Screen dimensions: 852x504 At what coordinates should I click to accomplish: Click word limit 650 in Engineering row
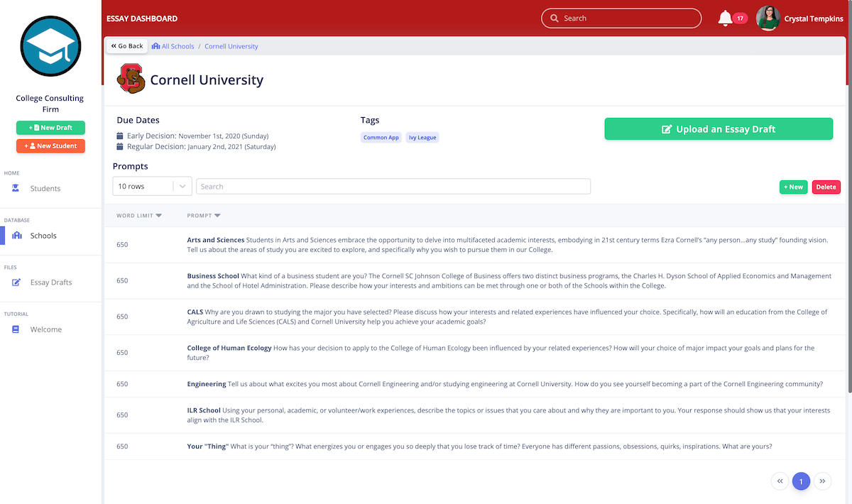(122, 384)
